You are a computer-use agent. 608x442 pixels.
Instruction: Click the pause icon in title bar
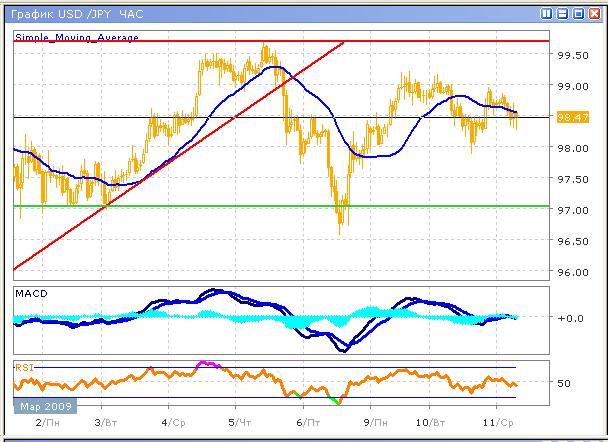click(547, 14)
